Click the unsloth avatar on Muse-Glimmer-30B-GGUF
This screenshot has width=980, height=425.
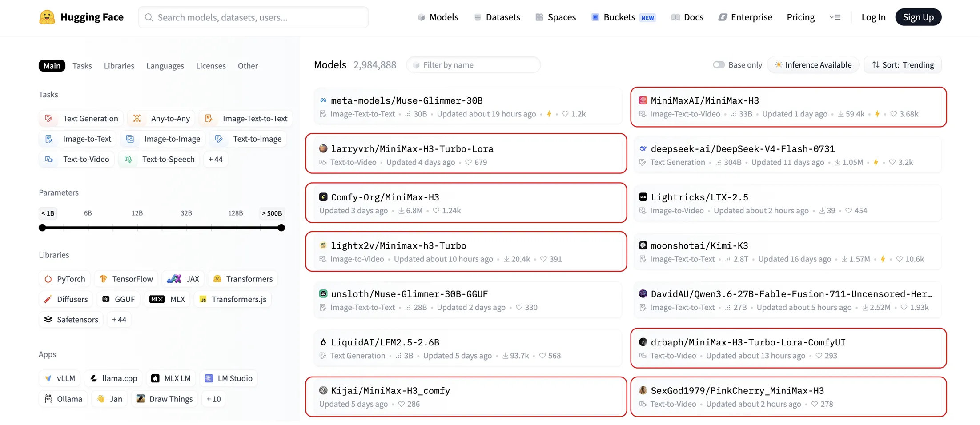tap(323, 294)
